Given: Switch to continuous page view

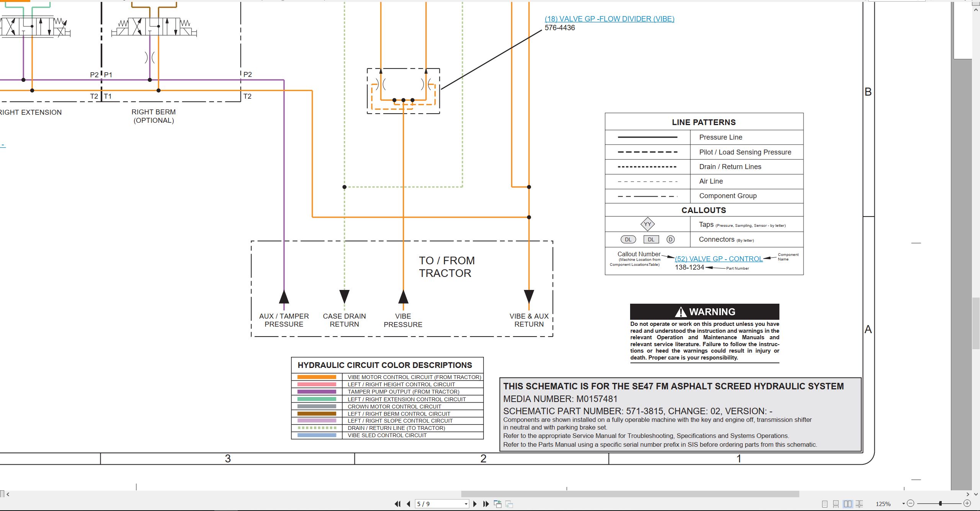Looking at the screenshot, I should [836, 504].
